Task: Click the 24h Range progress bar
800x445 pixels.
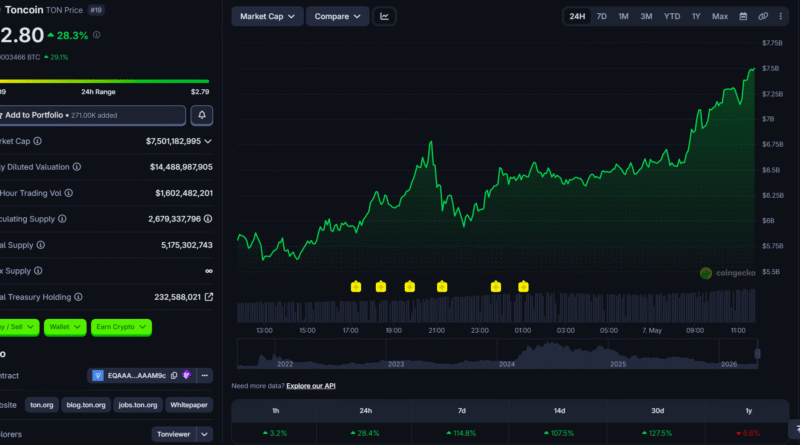Action: [105, 81]
